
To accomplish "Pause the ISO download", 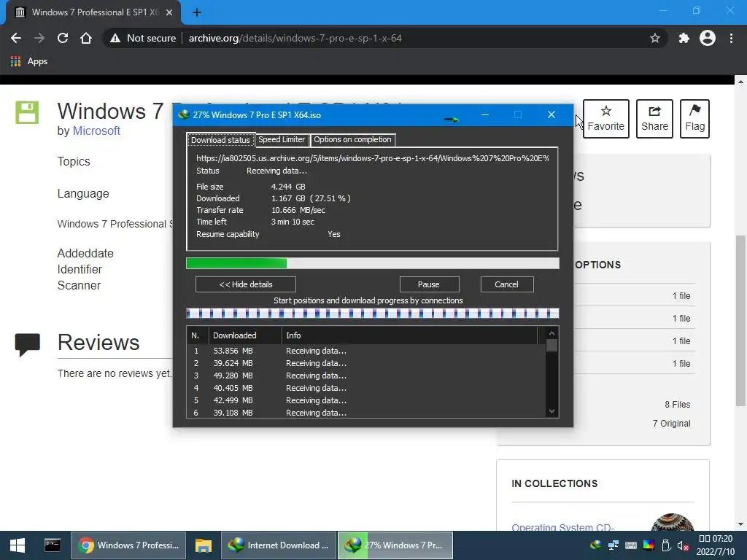I will 429,284.
